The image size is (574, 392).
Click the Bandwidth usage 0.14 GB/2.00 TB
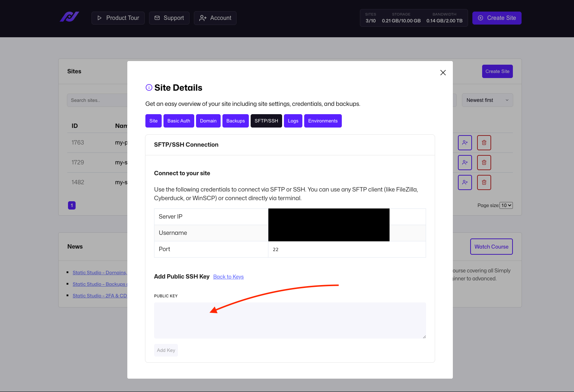click(x=445, y=18)
